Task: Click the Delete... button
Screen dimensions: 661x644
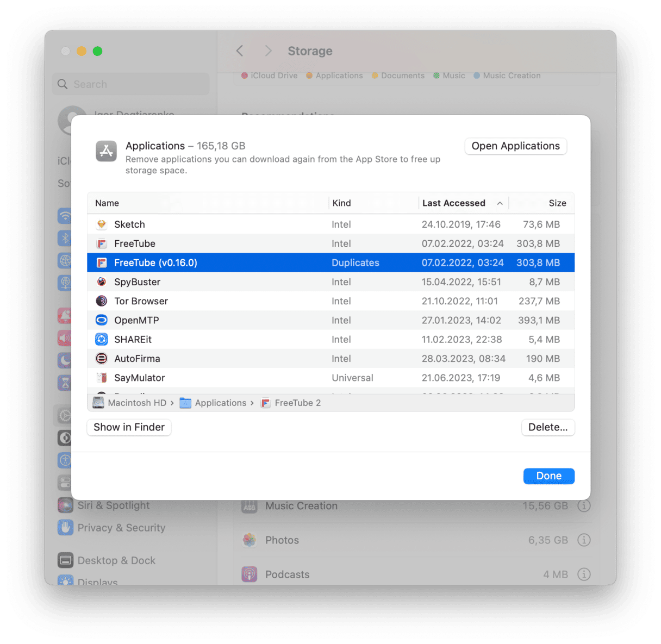Action: click(x=547, y=427)
